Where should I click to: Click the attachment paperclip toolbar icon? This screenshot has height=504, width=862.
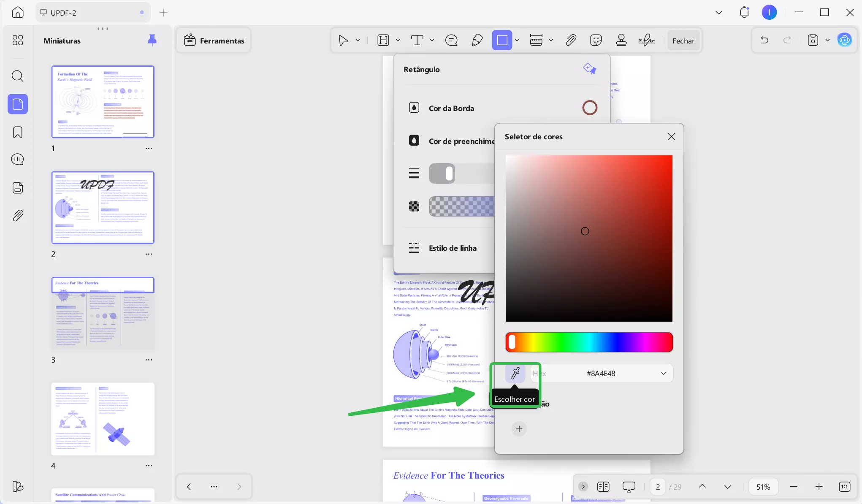[x=571, y=41]
